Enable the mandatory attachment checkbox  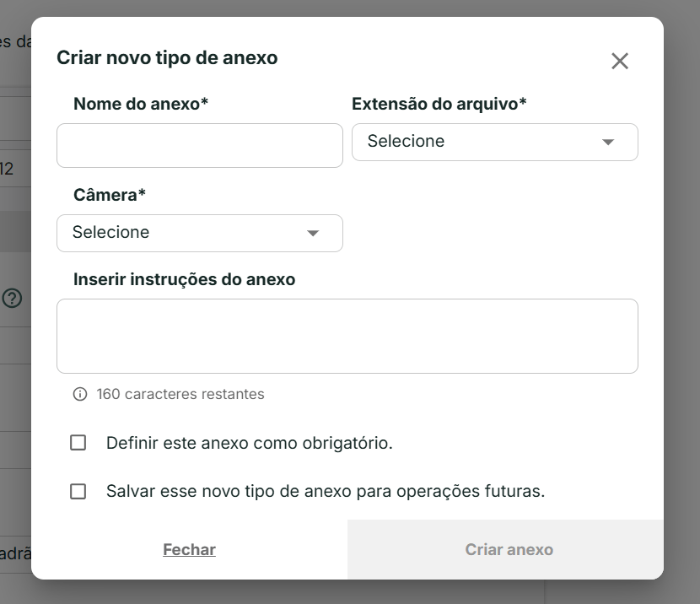coord(78,443)
